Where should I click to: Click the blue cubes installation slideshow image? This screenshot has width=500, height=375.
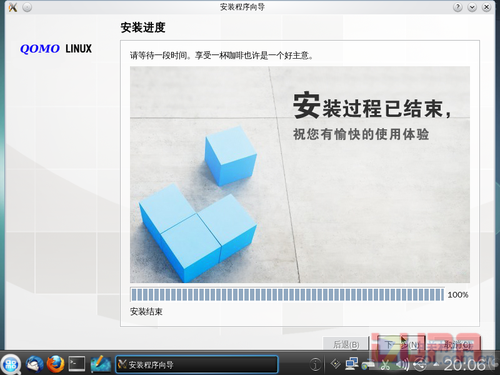tap(300, 174)
